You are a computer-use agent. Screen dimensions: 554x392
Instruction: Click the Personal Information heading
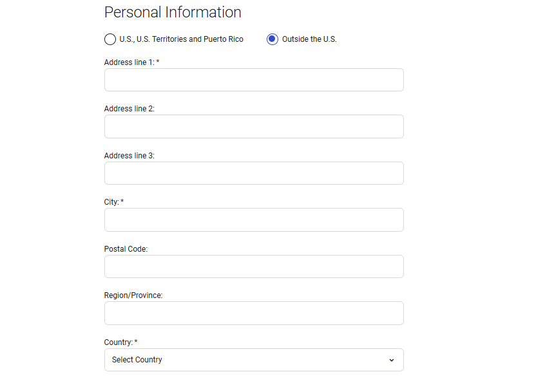tap(173, 12)
